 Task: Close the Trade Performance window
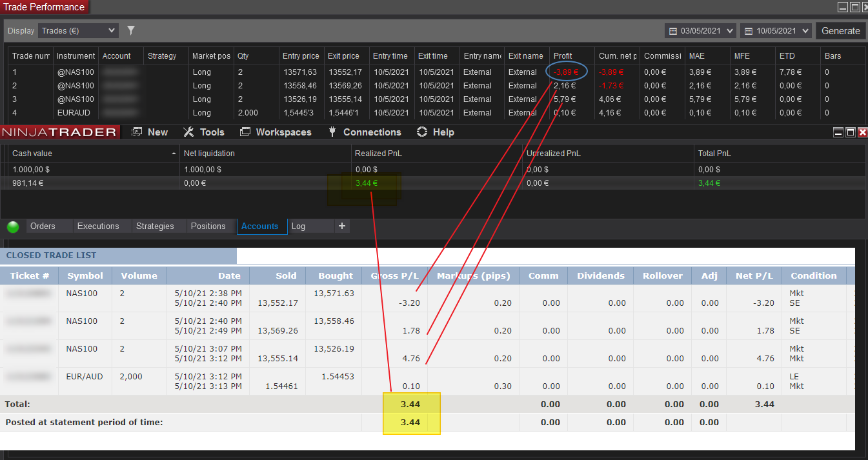point(864,8)
